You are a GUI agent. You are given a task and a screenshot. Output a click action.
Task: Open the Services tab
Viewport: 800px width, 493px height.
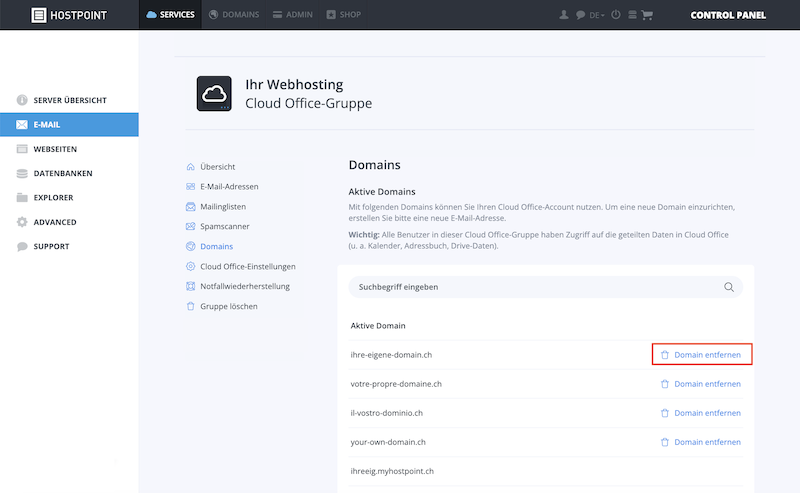click(170, 15)
